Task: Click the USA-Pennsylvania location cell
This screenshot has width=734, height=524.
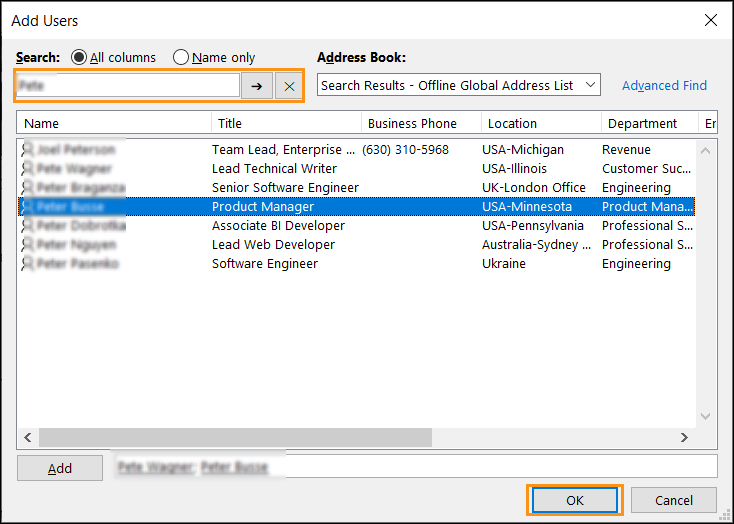Action: pyautogui.click(x=533, y=226)
